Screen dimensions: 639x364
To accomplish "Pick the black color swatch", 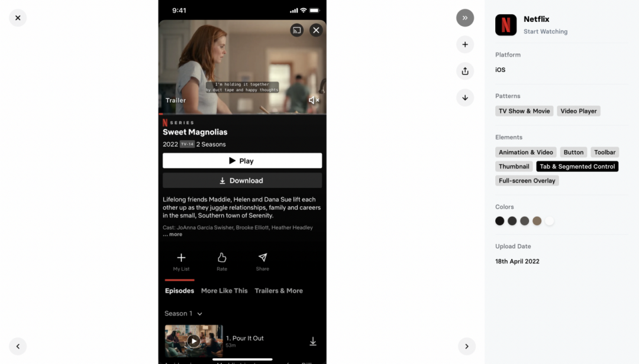I will [x=499, y=220].
